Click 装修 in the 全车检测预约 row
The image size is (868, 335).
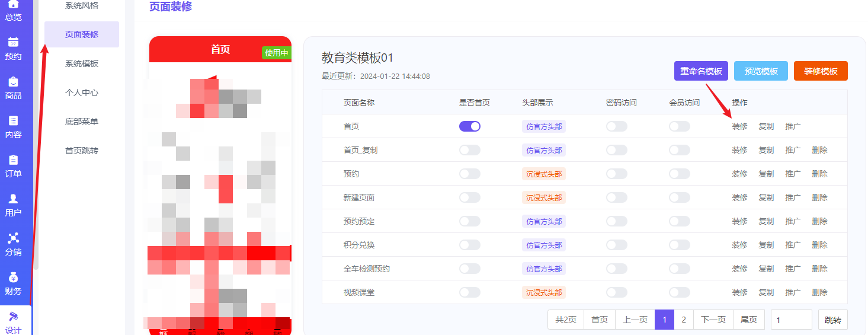[x=739, y=269]
